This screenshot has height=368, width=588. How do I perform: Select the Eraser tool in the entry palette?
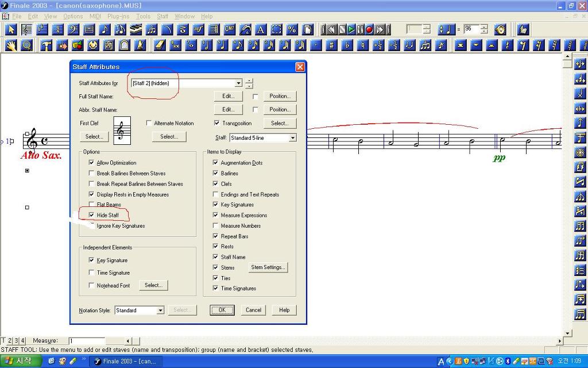[x=160, y=45]
